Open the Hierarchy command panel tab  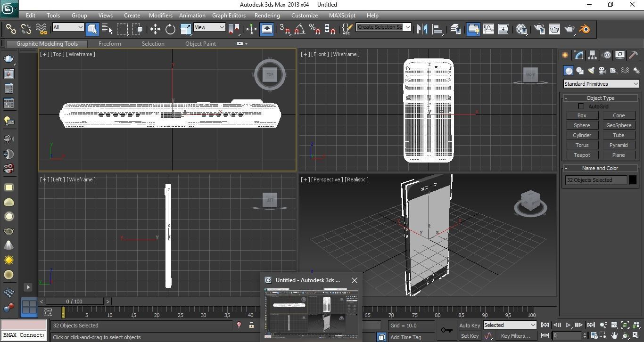click(x=592, y=55)
